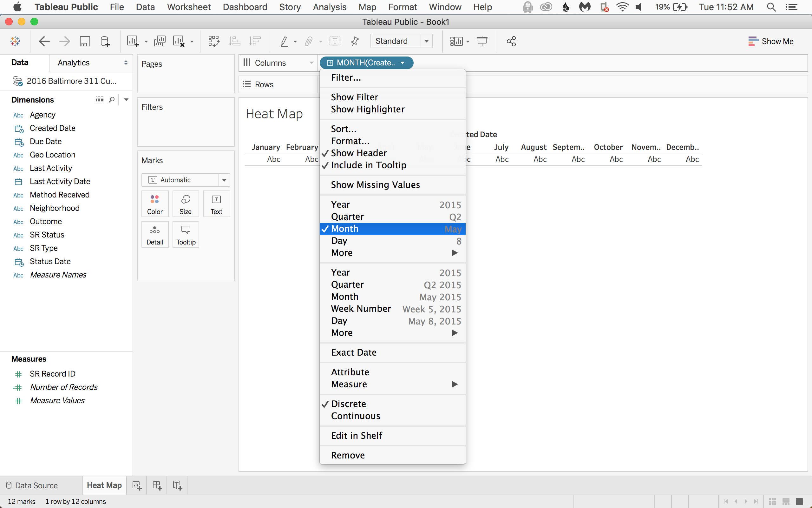Image resolution: width=812 pixels, height=508 pixels.
Task: Click the fix axes pin icon
Action: (355, 41)
